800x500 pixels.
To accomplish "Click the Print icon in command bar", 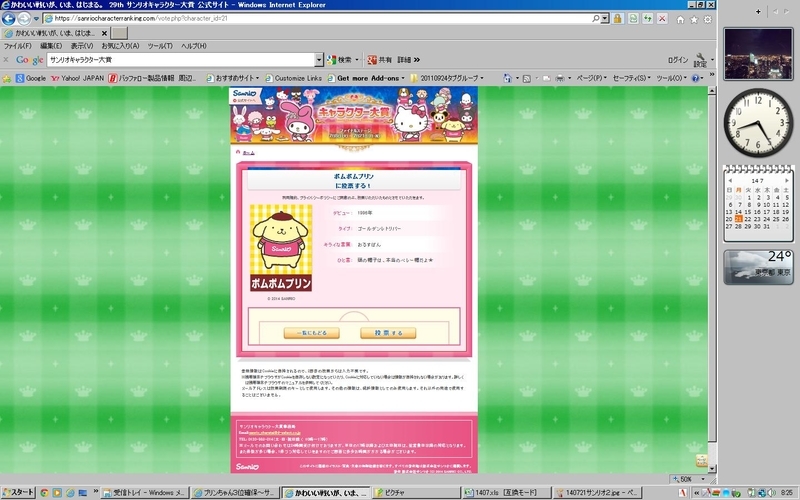I will [560, 78].
